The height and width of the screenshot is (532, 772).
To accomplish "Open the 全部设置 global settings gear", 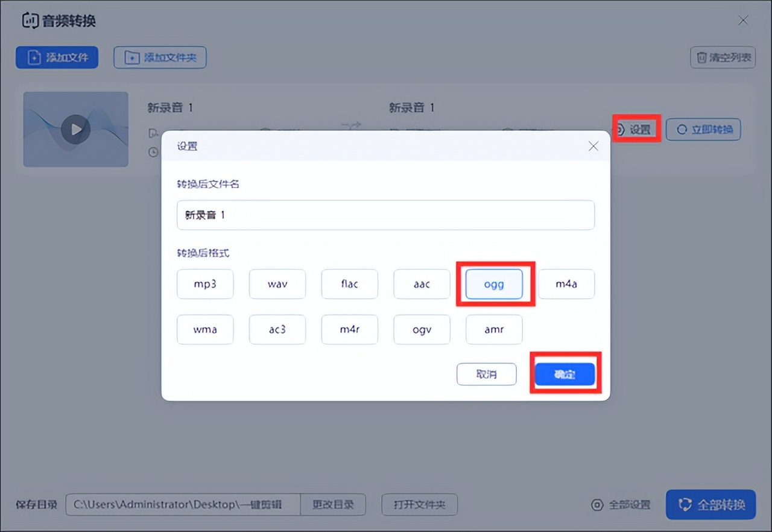I will point(597,505).
